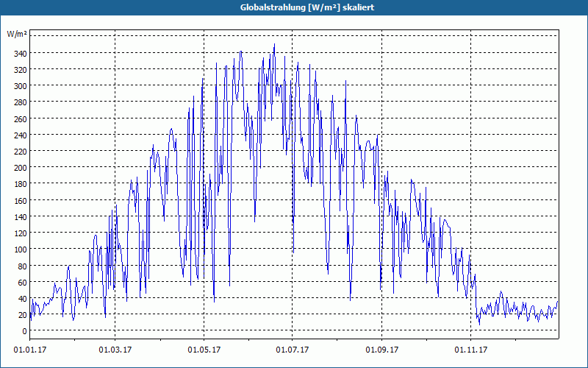Select the 01.01.17 date label

click(30, 350)
